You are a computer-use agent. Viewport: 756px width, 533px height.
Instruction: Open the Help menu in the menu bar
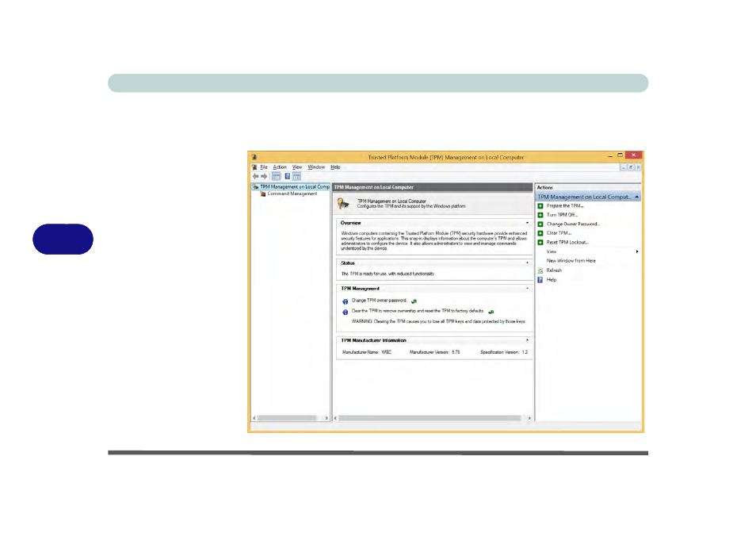coord(335,167)
